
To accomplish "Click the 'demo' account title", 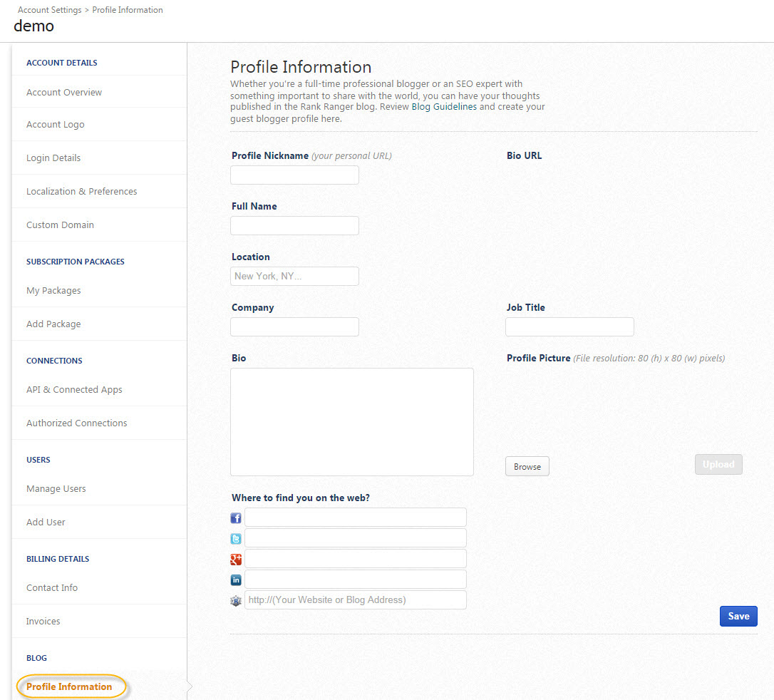I will 33,26.
